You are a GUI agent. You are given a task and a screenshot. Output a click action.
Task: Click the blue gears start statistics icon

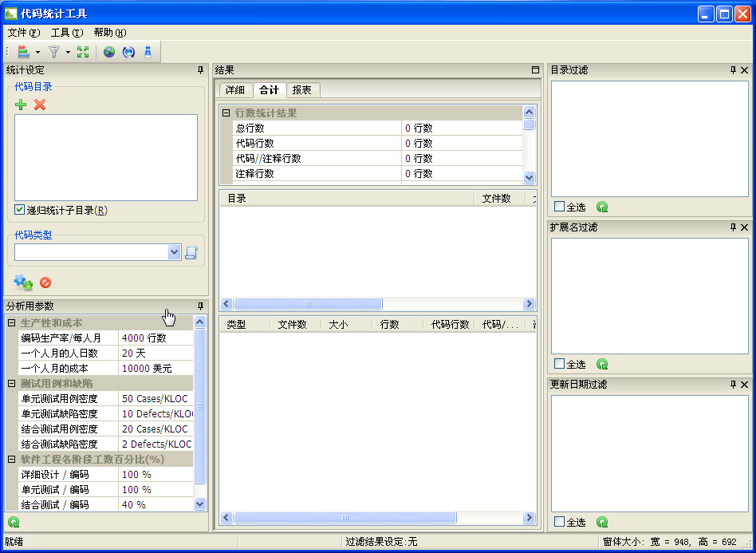tap(23, 282)
